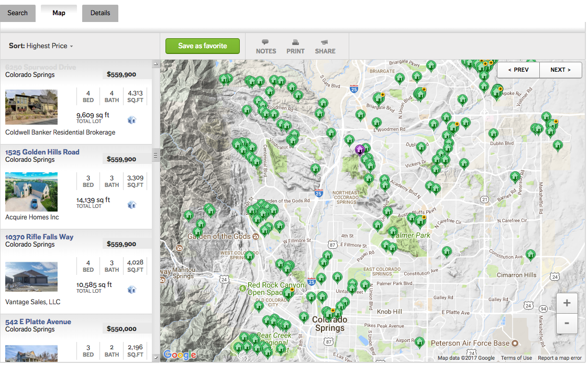Click the Palmer Park map label
The width and height of the screenshot is (588, 365).
click(412, 235)
